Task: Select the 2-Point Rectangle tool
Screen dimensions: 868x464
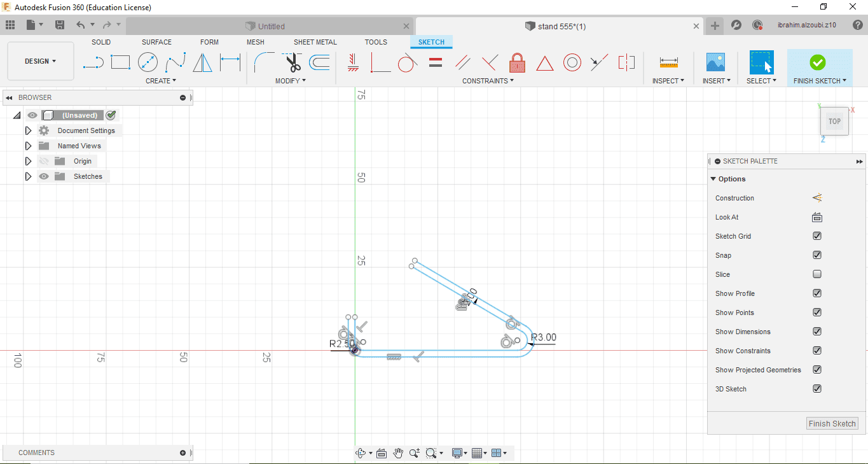Action: pyautogui.click(x=120, y=62)
